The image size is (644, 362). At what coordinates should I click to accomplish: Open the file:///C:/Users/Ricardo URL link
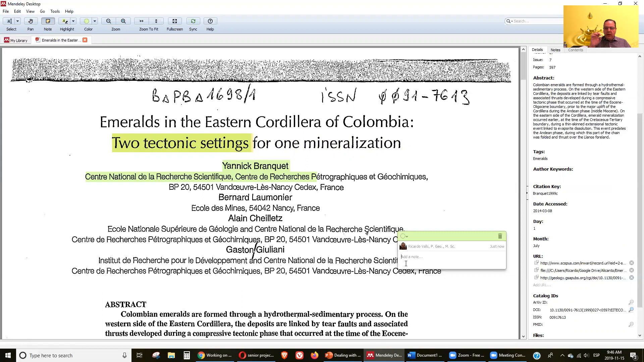click(x=583, y=270)
